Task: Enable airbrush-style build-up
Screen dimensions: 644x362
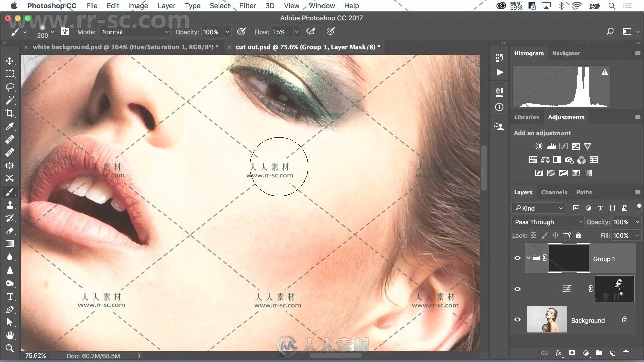Action: (311, 31)
